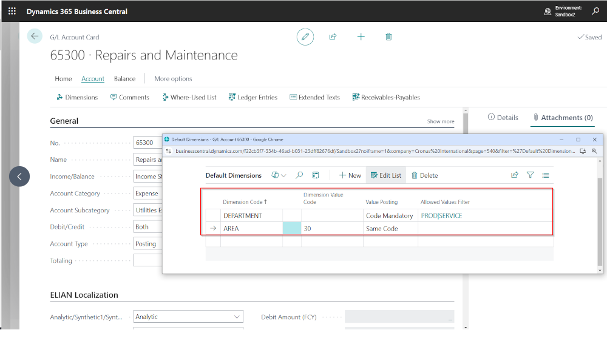Select the AREA dimension code cell

[x=252, y=228]
